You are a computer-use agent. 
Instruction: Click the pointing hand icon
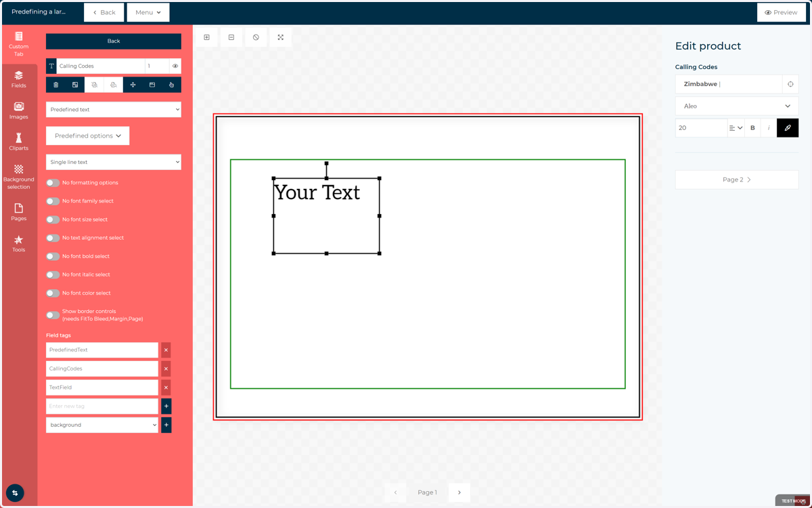coord(171,85)
